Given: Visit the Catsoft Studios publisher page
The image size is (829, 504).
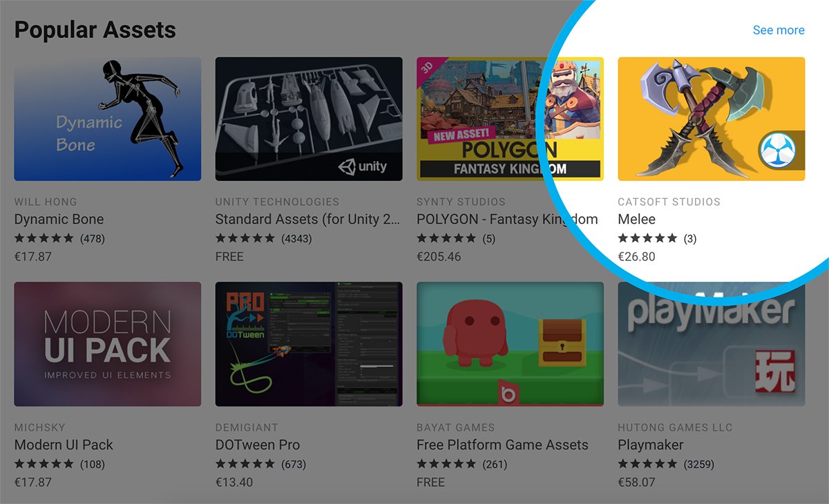Looking at the screenshot, I should click(669, 202).
